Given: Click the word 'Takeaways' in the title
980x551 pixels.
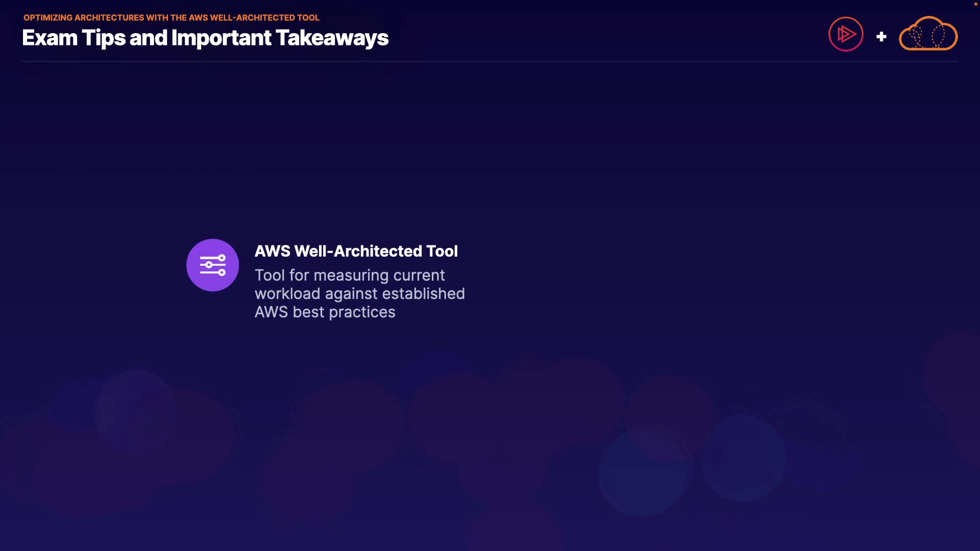Looking at the screenshot, I should pos(332,38).
